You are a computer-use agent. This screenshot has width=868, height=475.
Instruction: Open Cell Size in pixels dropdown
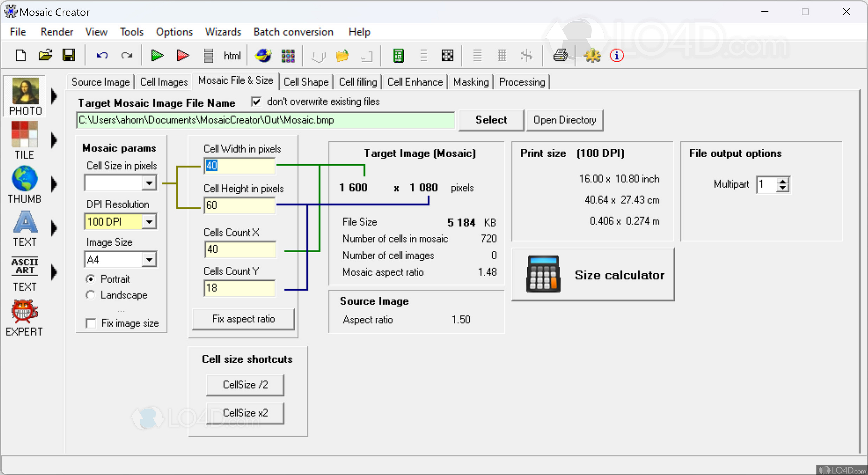(x=149, y=183)
